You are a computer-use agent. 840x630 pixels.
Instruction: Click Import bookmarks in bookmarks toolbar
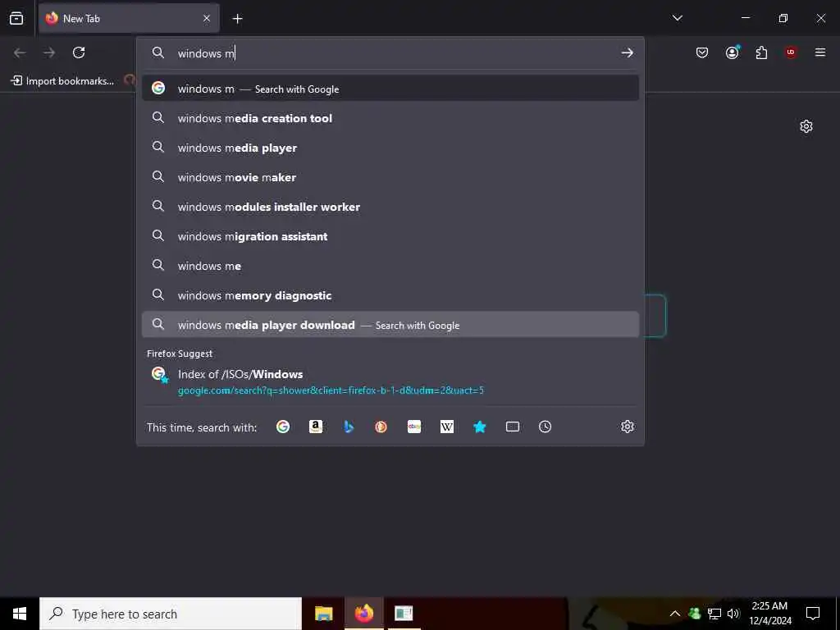click(x=62, y=81)
